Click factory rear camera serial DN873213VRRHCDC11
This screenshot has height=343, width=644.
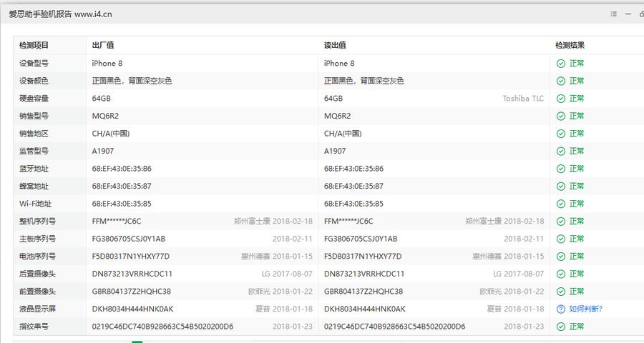(x=132, y=274)
